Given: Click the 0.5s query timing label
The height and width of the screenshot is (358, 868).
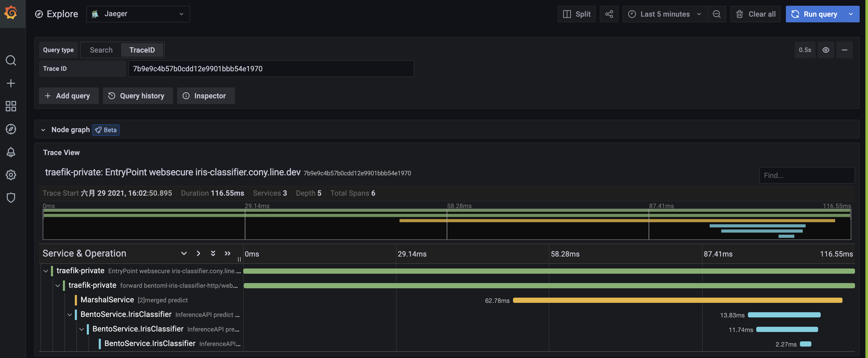Looking at the screenshot, I should click(805, 50).
